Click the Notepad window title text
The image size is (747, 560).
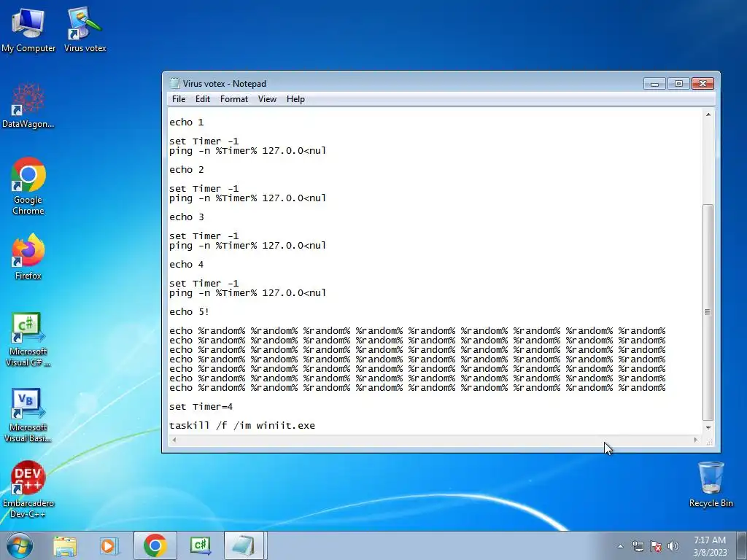[225, 84]
